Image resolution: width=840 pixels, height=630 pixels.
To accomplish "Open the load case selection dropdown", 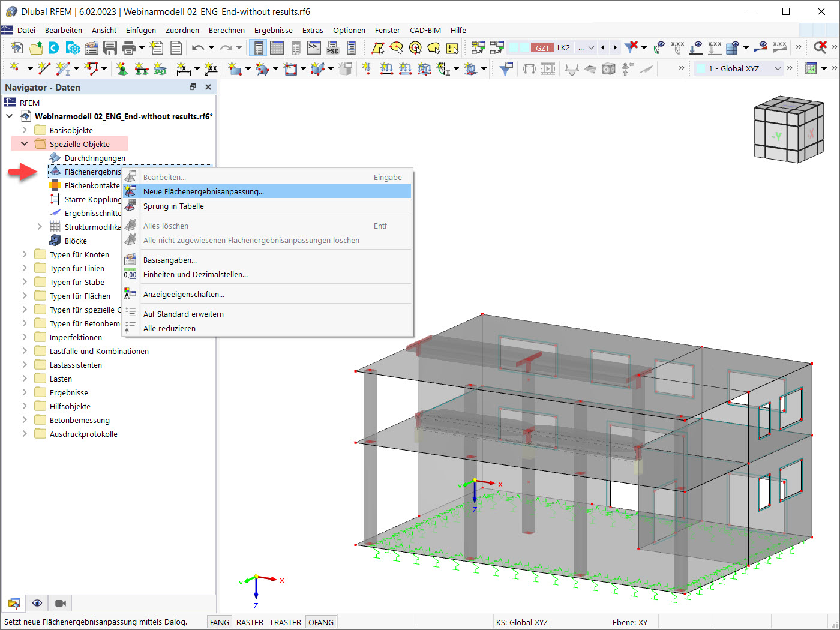I will [591, 48].
